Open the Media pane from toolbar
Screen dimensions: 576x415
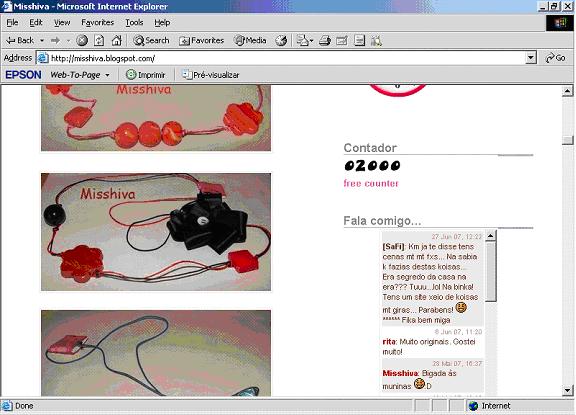[x=250, y=40]
